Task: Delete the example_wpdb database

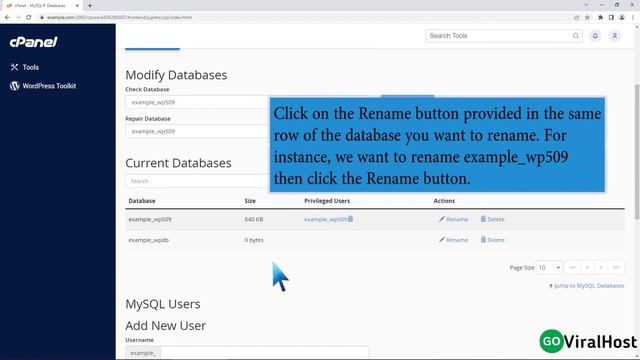Action: tap(492, 240)
